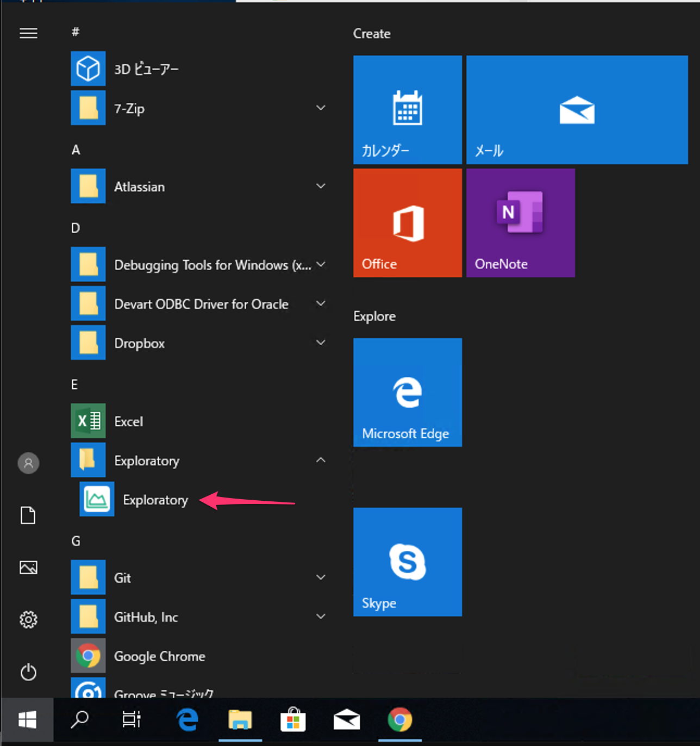Click the Atlassian folder icon
The height and width of the screenshot is (746, 700).
(88, 186)
